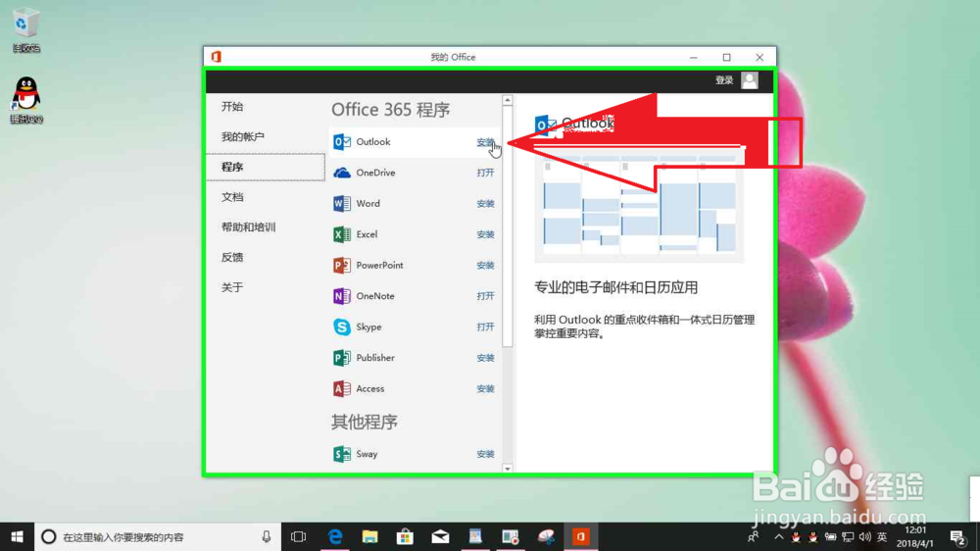Screen dimensions: 980x551
Task: Open the Recycle Bin desktop icon
Action: 25,29
